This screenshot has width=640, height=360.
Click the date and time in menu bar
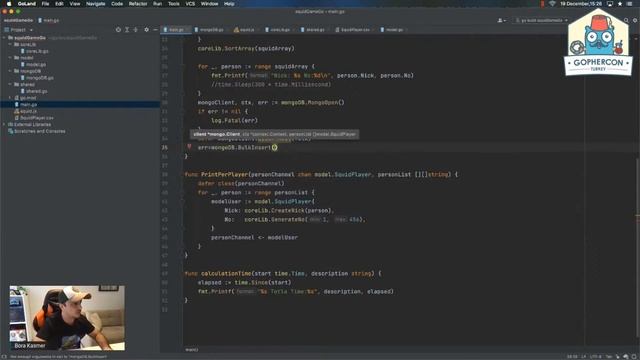tap(581, 4)
